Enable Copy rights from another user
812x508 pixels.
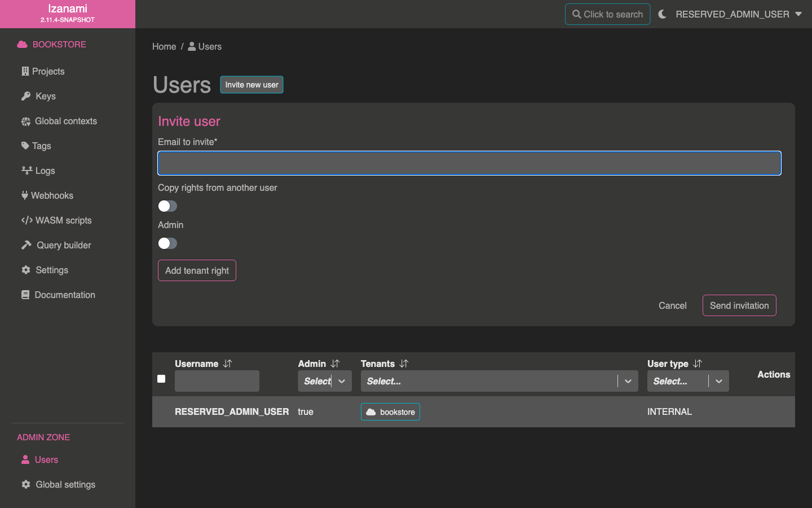(167, 206)
